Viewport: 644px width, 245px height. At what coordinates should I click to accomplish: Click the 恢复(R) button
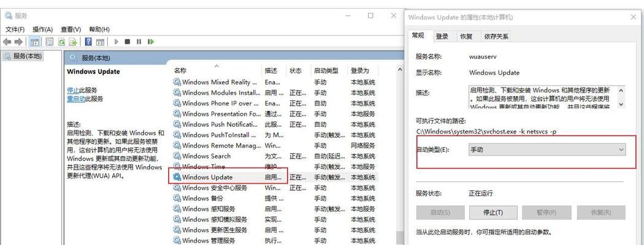[601, 213]
